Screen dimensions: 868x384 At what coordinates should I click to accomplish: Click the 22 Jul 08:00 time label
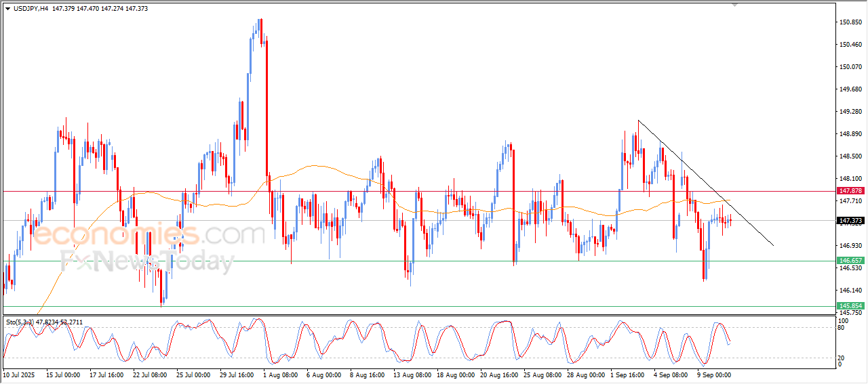pos(149,374)
